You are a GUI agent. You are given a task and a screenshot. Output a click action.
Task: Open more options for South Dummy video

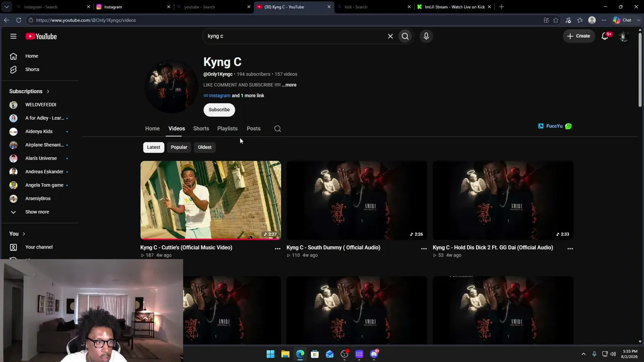tap(424, 248)
